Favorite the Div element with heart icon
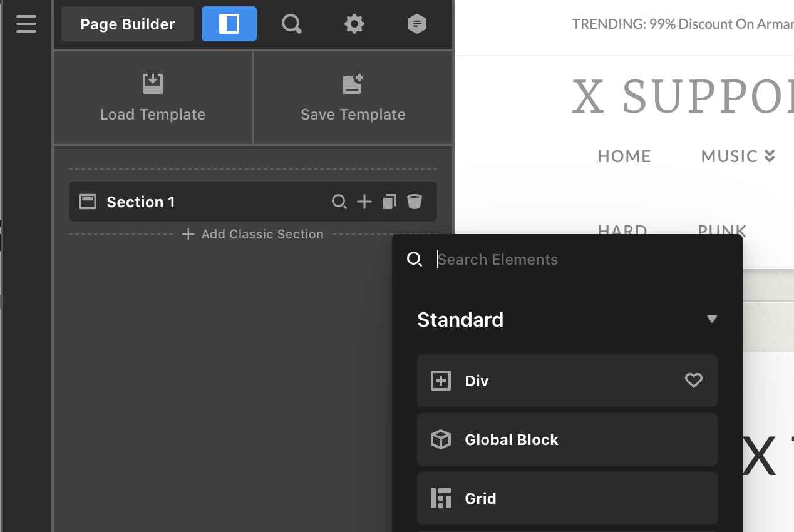Screen dimensions: 794x532 click(x=693, y=381)
